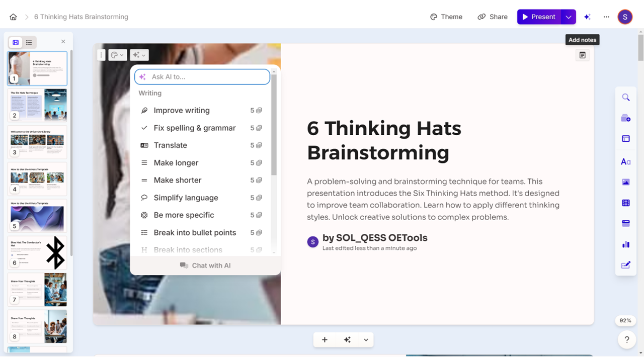Open the card style palette dropdown
Viewport: 644px width, 362px height.
[117, 55]
